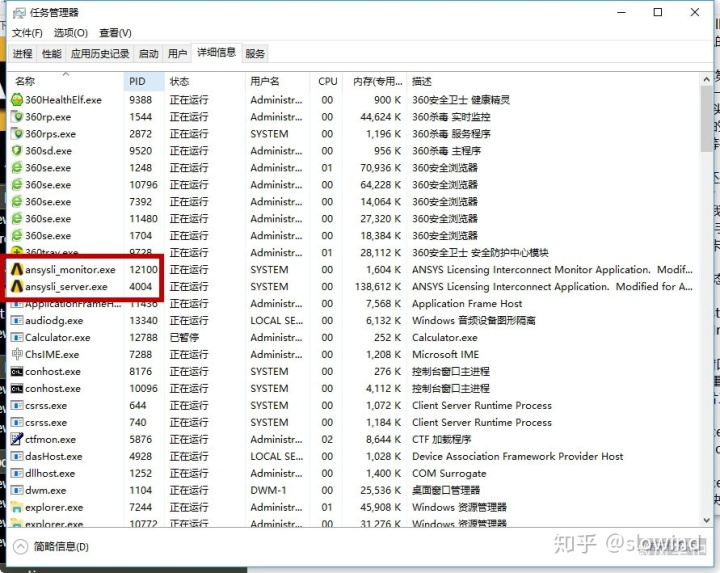
Task: Click the Task Manager title bar icon
Action: [x=19, y=13]
